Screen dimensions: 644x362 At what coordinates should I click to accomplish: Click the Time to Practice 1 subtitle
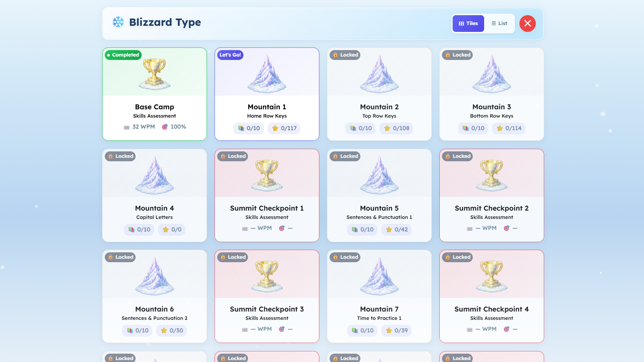379,318
